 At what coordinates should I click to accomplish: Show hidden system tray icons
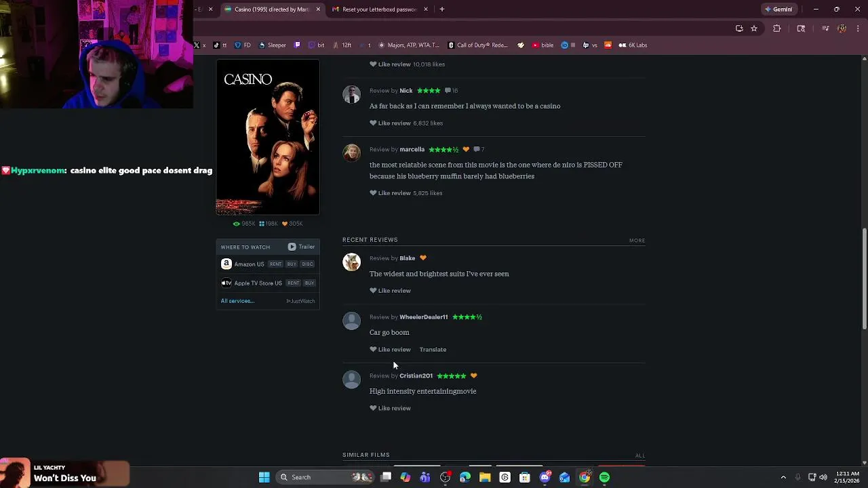[783, 478]
